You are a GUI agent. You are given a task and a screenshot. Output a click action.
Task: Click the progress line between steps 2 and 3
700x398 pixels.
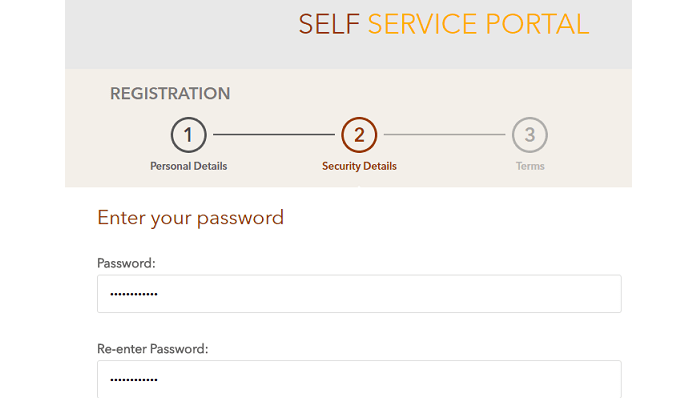(444, 134)
